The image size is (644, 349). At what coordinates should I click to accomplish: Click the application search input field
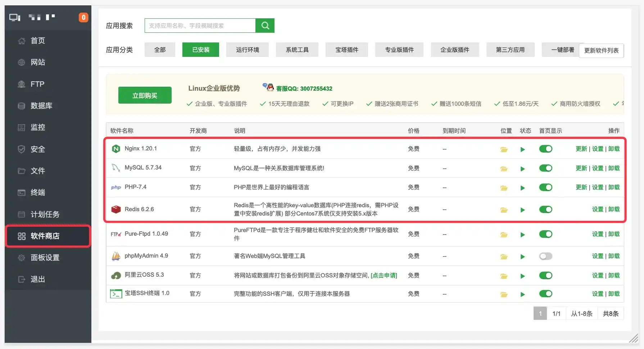pyautogui.click(x=200, y=25)
